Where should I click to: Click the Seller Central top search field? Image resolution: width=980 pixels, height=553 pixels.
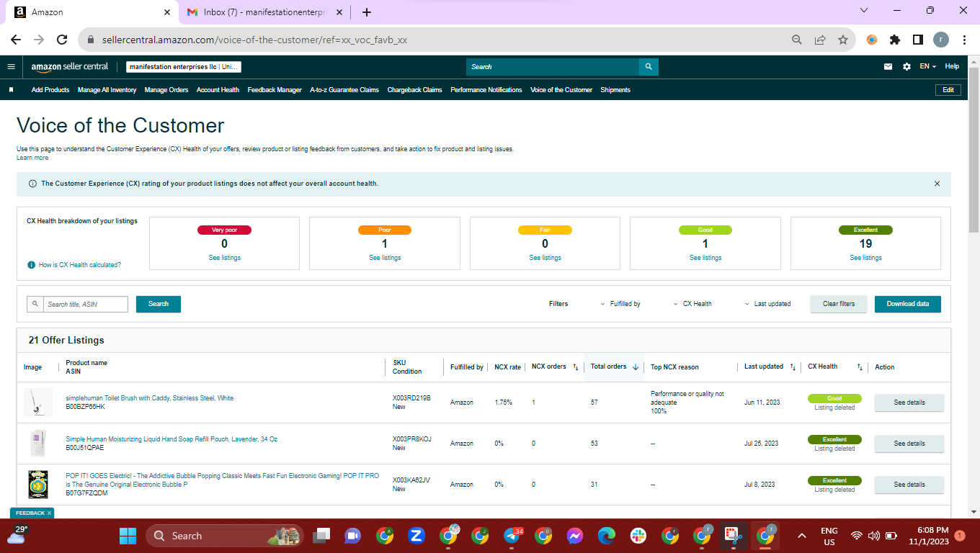pos(553,67)
